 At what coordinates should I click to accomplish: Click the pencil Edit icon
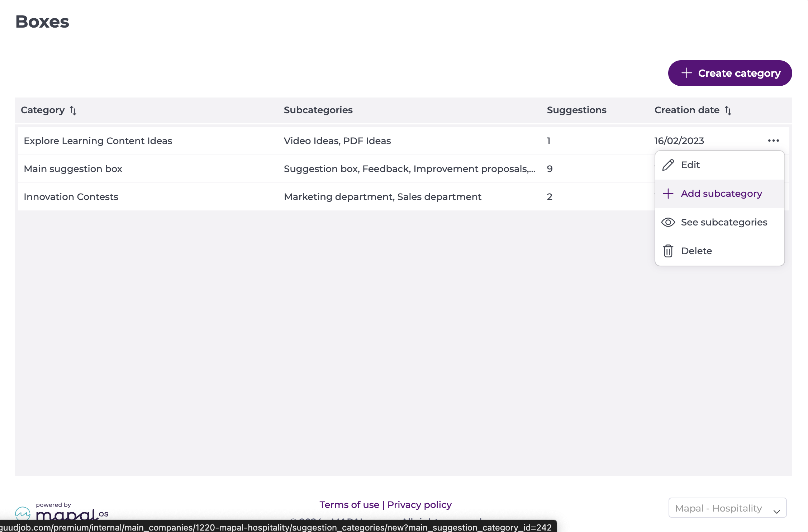tap(668, 165)
